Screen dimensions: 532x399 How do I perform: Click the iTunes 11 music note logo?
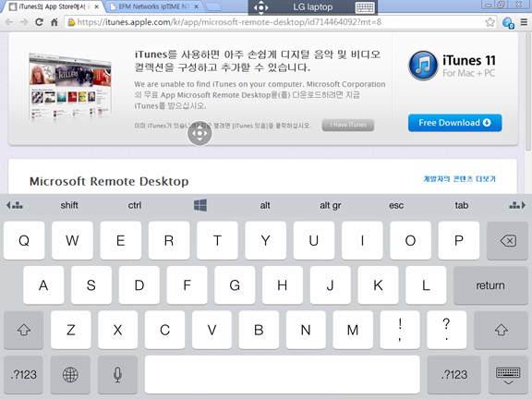(x=423, y=66)
